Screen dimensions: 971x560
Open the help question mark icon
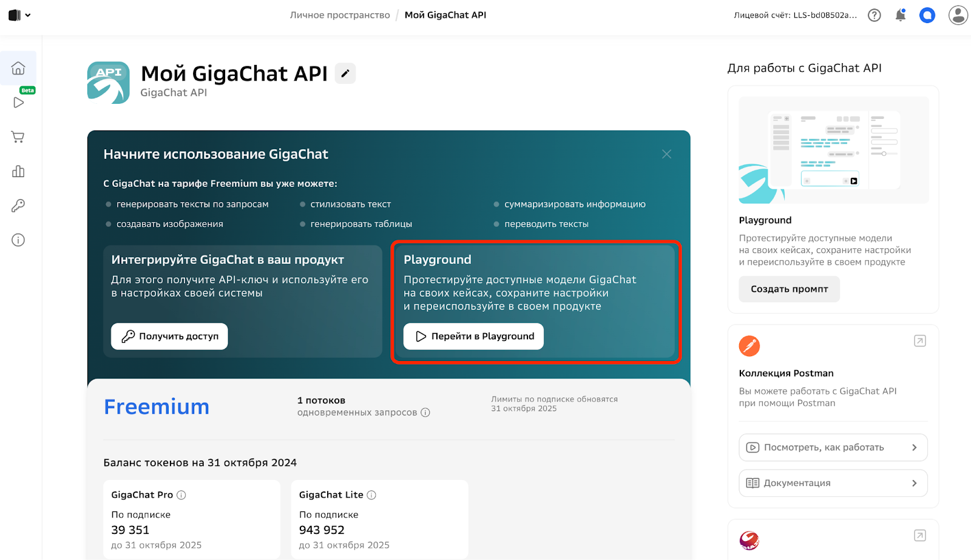pos(874,15)
